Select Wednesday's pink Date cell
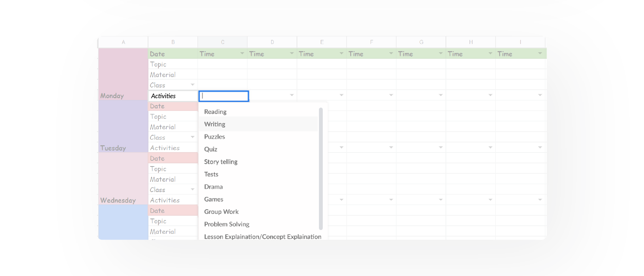 (x=173, y=158)
